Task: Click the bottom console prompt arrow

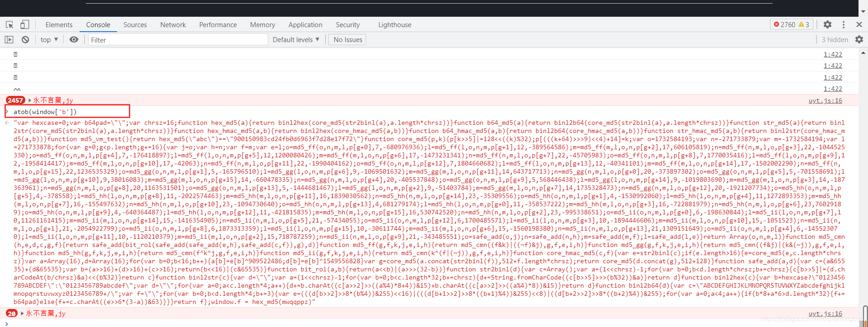Action: pos(6,323)
